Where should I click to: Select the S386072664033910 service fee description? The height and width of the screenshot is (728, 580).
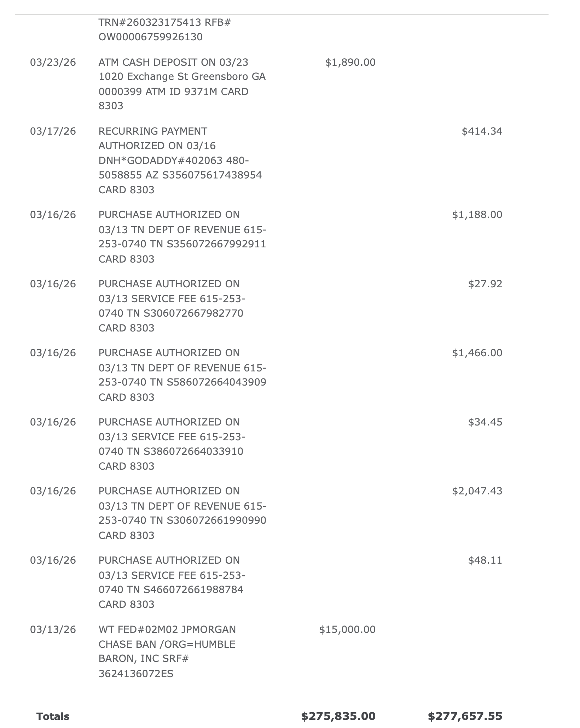pyautogui.click(x=172, y=444)
